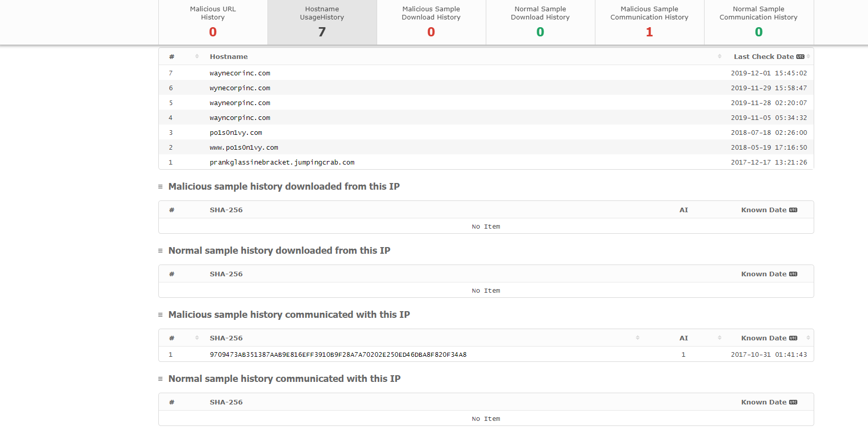
Task: Click list icon beside Normal sample communicated heading
Action: coord(160,379)
